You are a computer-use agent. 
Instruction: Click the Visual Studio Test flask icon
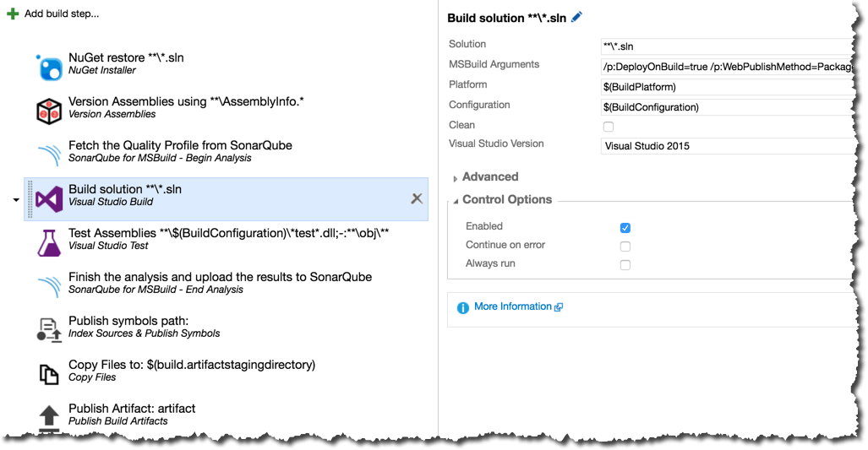49,243
